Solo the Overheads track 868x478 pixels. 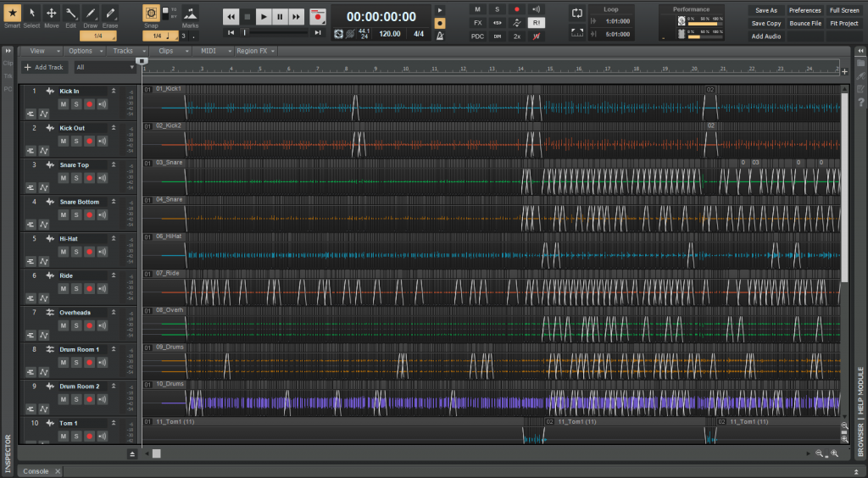(76, 325)
